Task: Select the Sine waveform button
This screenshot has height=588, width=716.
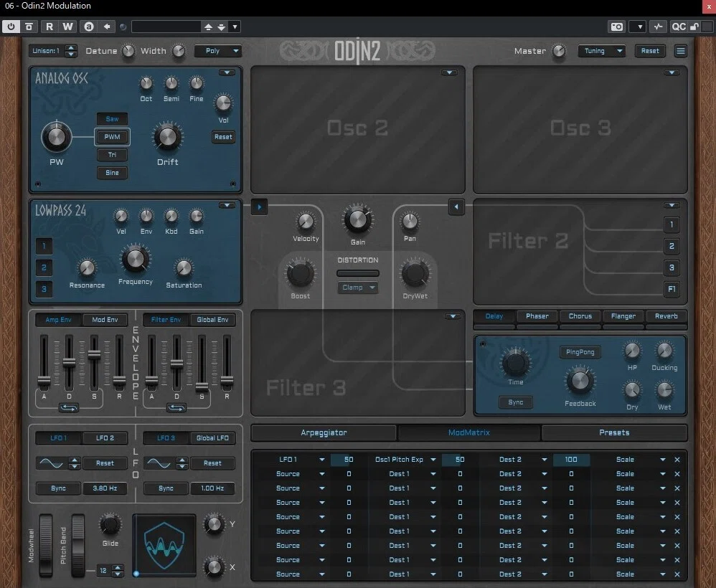Action: (x=112, y=173)
